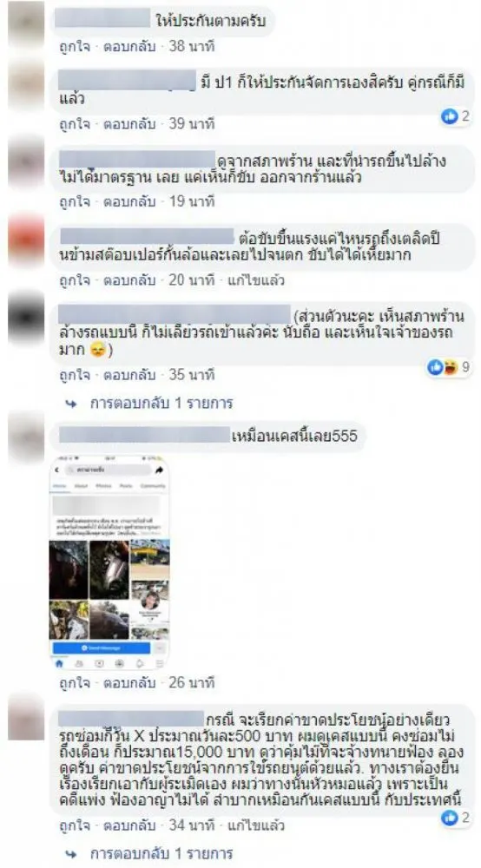The image size is (481, 868).
Task: Click avatar of the first commenter
Action: (26, 24)
